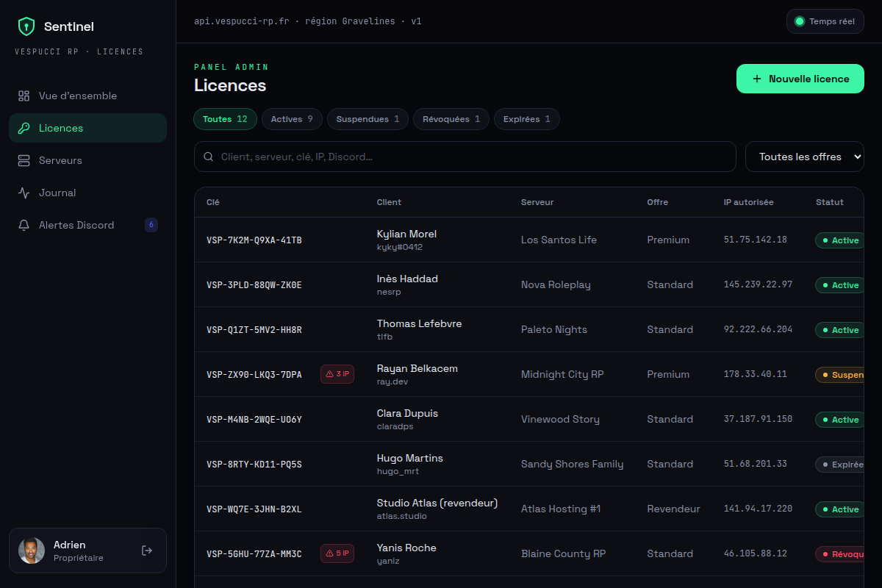
Task: Select client Studio Atlas (revendeur)
Action: coord(437,503)
